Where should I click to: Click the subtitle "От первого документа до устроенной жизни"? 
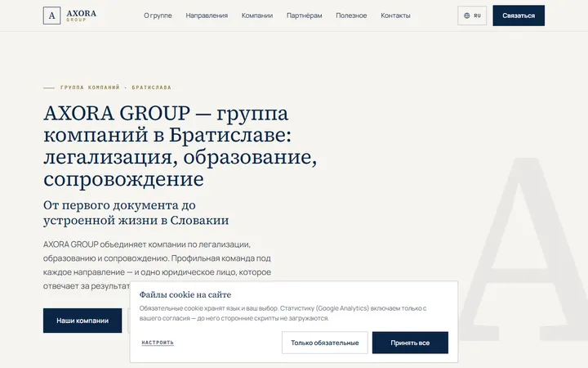click(136, 213)
